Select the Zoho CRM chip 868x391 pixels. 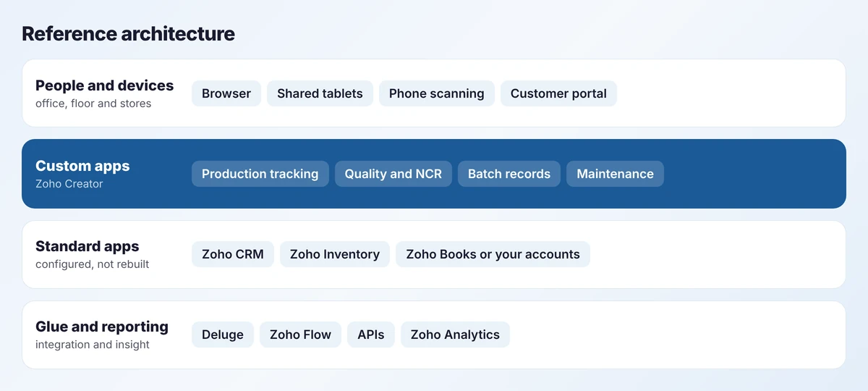point(233,254)
